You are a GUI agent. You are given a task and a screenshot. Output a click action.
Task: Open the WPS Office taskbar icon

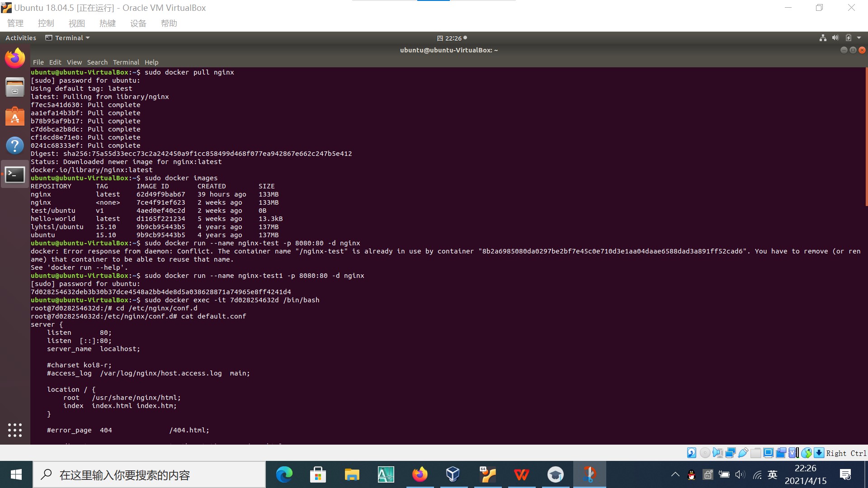coord(521,474)
